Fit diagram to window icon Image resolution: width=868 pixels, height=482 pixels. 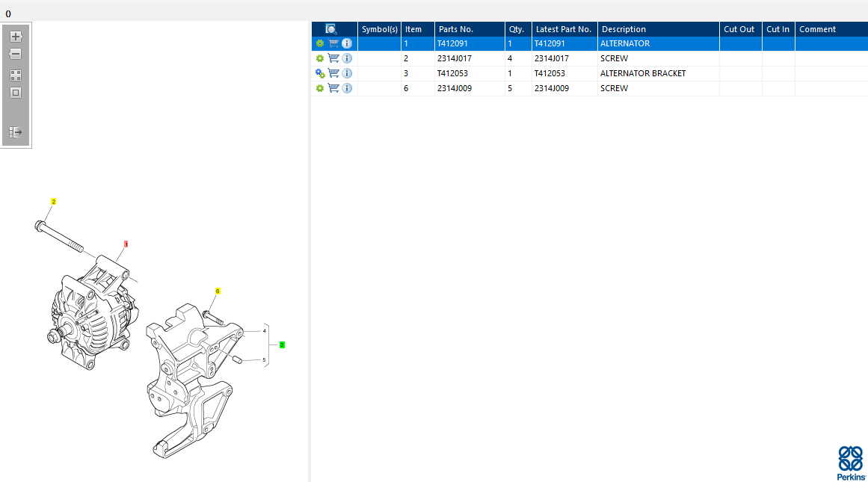click(x=16, y=93)
